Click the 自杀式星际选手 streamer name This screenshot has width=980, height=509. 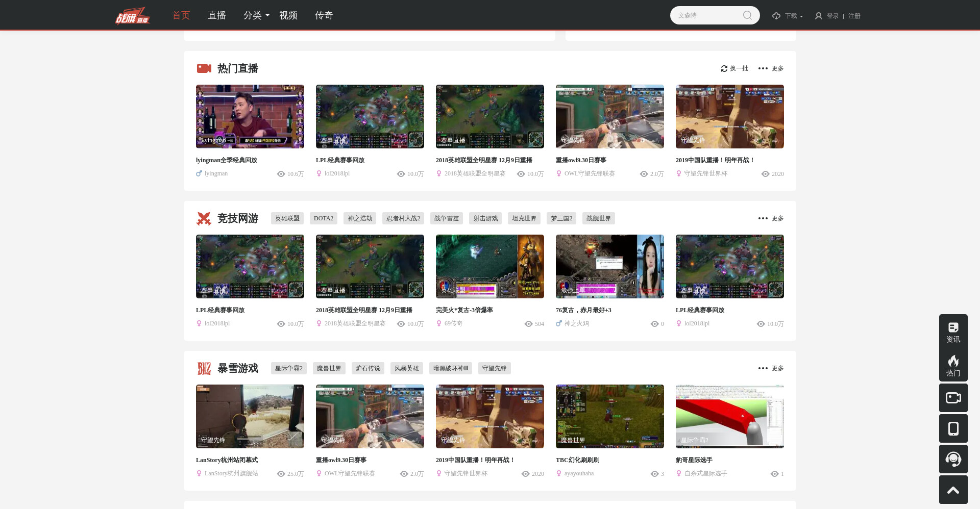705,473
